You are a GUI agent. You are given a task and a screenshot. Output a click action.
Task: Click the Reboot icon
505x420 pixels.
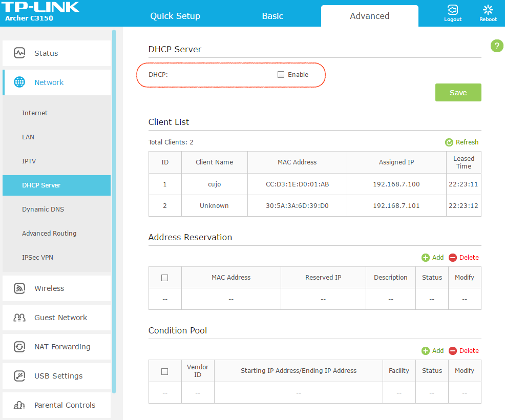pyautogui.click(x=488, y=10)
